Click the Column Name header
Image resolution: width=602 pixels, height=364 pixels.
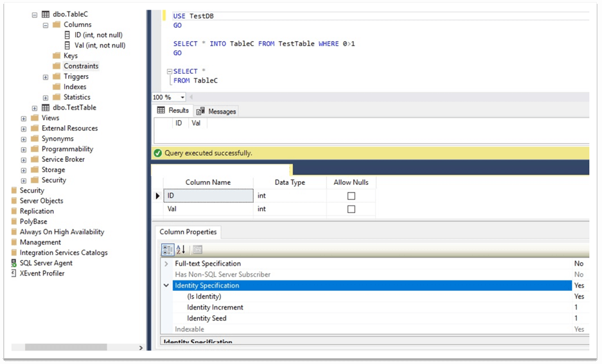click(x=208, y=182)
